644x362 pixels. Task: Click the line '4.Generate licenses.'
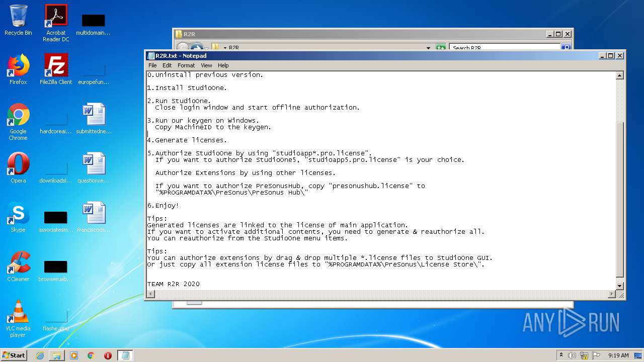pyautogui.click(x=187, y=140)
